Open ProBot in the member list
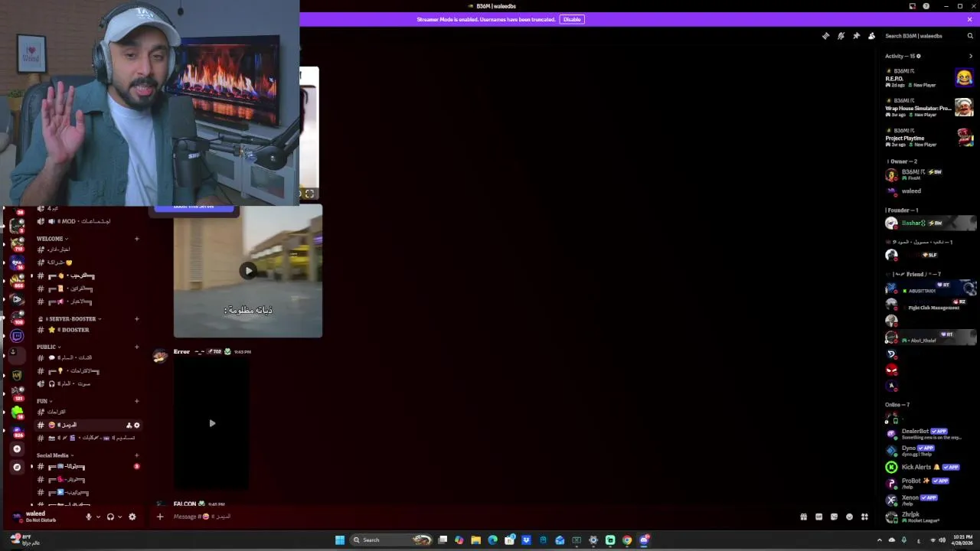 click(929, 483)
